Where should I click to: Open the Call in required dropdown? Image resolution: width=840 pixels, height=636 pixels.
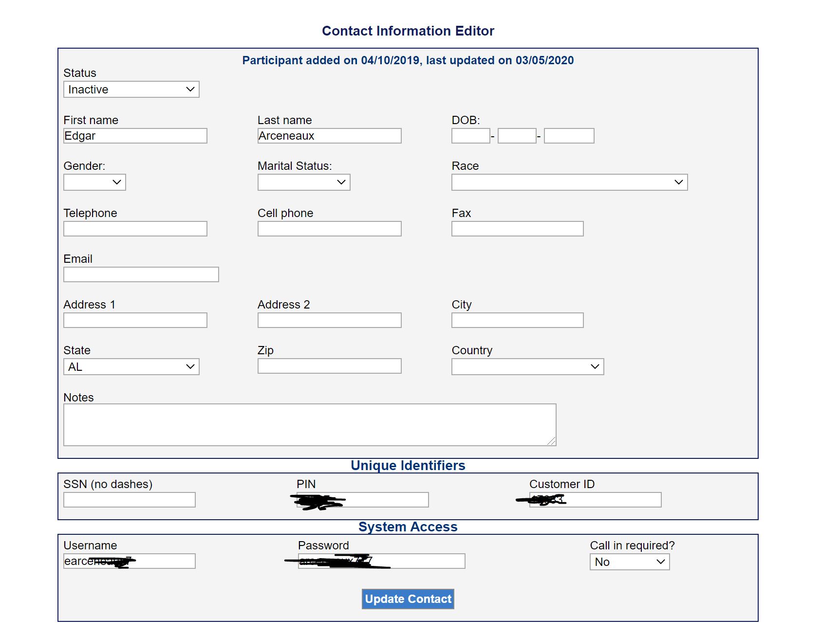click(629, 562)
